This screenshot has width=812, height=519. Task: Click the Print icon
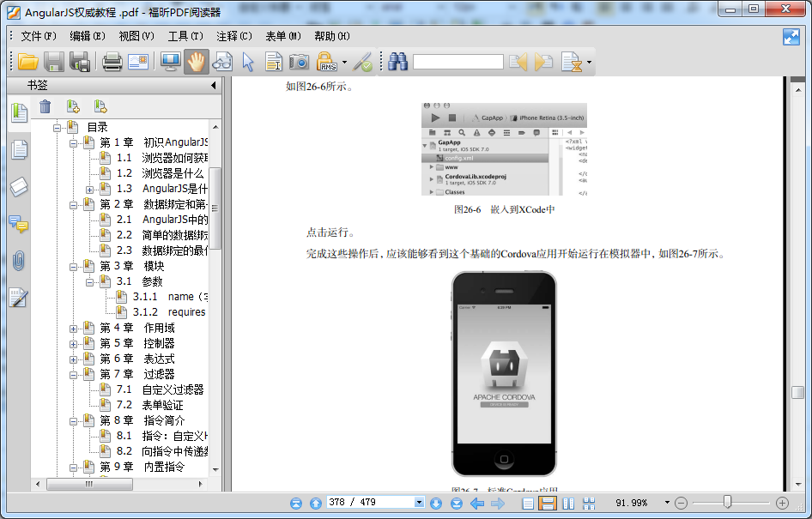click(x=112, y=62)
